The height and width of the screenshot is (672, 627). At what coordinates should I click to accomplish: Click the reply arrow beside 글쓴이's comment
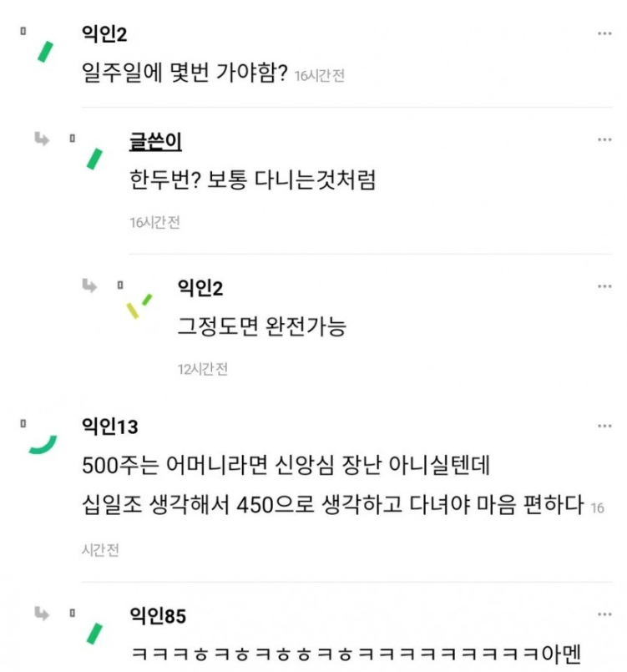[41, 139]
